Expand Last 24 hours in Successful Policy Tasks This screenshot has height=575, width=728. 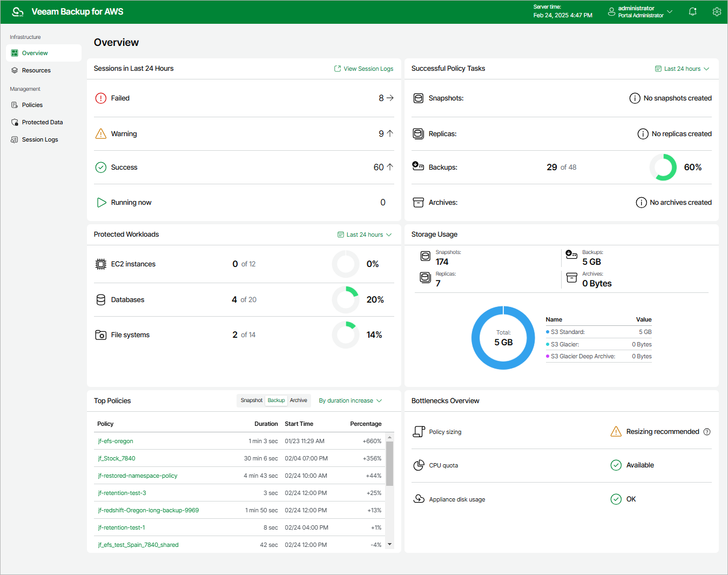682,69
